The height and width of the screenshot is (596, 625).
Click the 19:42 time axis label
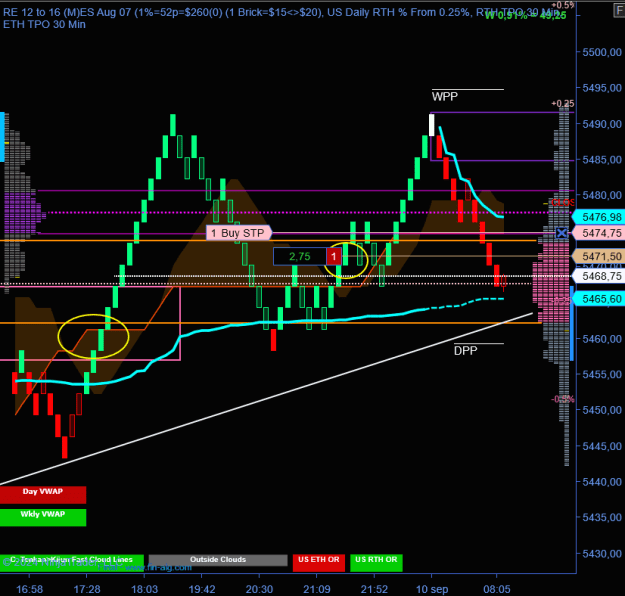(202, 589)
